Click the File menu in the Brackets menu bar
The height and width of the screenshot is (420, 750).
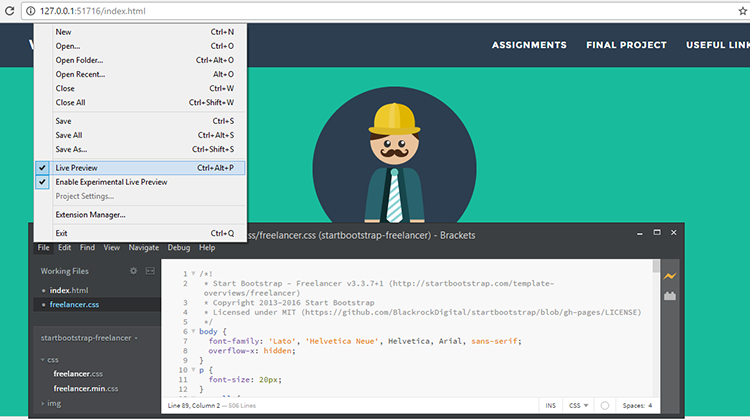click(44, 247)
